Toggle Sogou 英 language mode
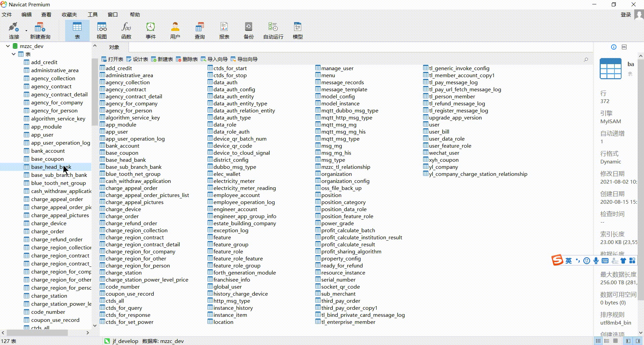Image resolution: width=644 pixels, height=345 pixels. 568,261
